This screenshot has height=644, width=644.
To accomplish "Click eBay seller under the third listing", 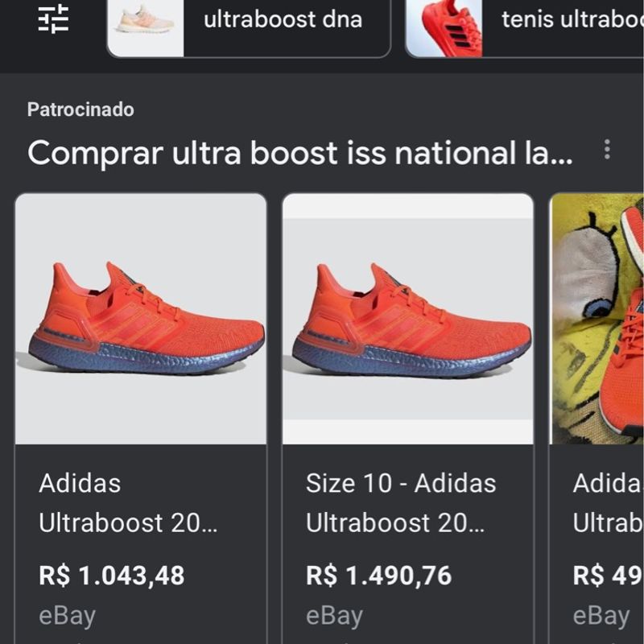I will 601,616.
